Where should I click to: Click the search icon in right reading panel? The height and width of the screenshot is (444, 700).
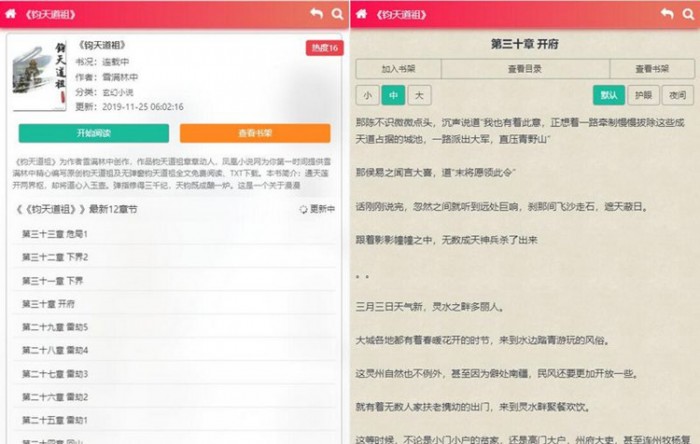688,14
